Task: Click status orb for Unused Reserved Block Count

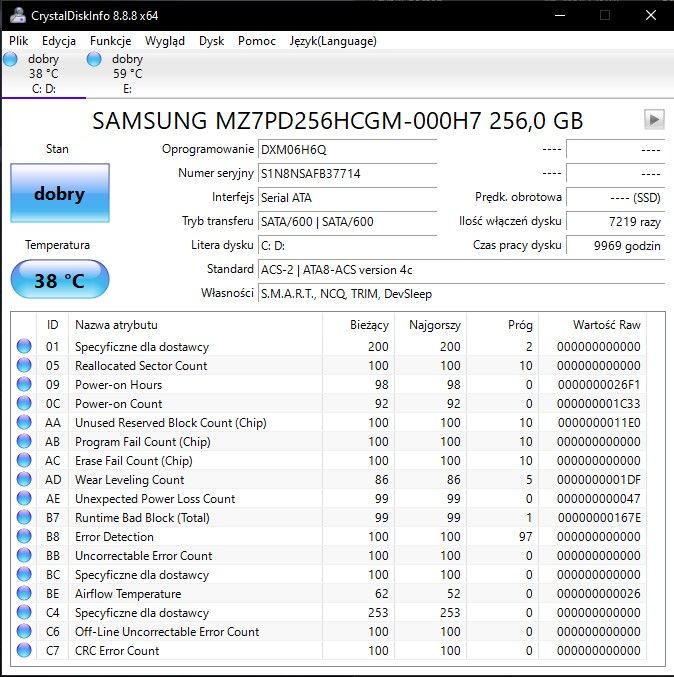Action: click(x=24, y=422)
